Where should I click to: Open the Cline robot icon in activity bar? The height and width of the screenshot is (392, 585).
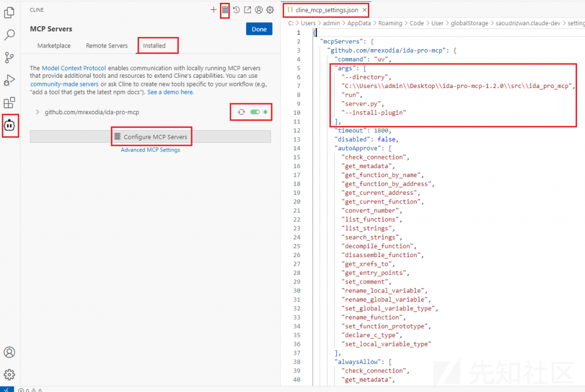(x=9, y=126)
